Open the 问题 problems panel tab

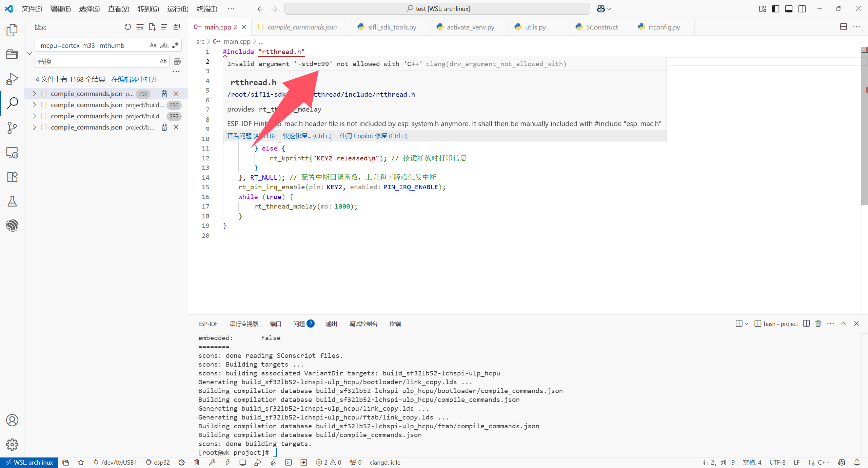(303, 324)
